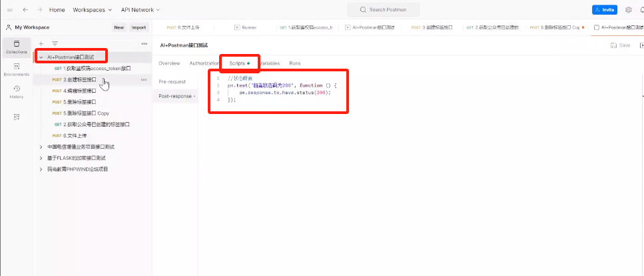Switch to the POST 3.创建标签接口 tab
The width and height of the screenshot is (644, 276).
pos(432,27)
